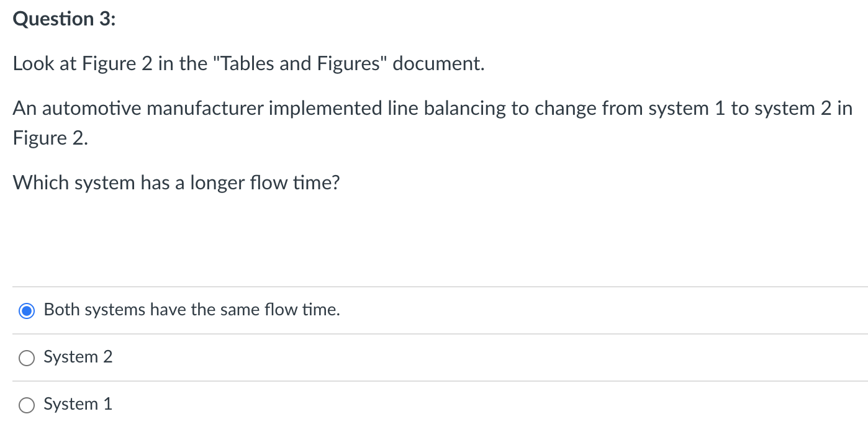Click the System 2 answer label
Viewport: 868px width, 432px height.
[78, 357]
